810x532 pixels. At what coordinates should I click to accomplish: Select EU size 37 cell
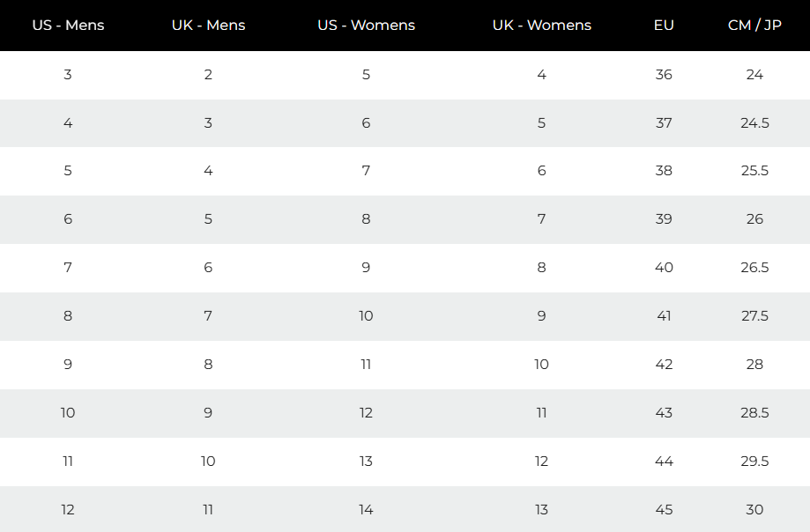pyautogui.click(x=664, y=123)
